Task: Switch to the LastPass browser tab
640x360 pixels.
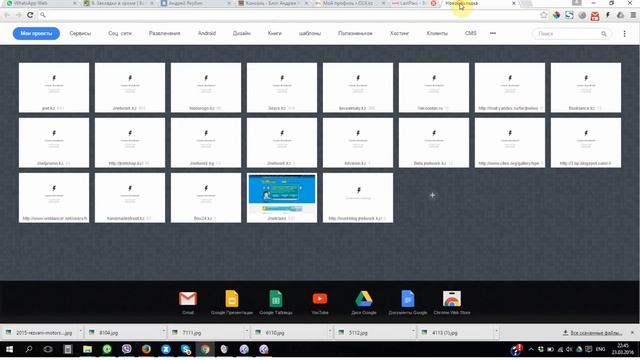Action: (413, 3)
